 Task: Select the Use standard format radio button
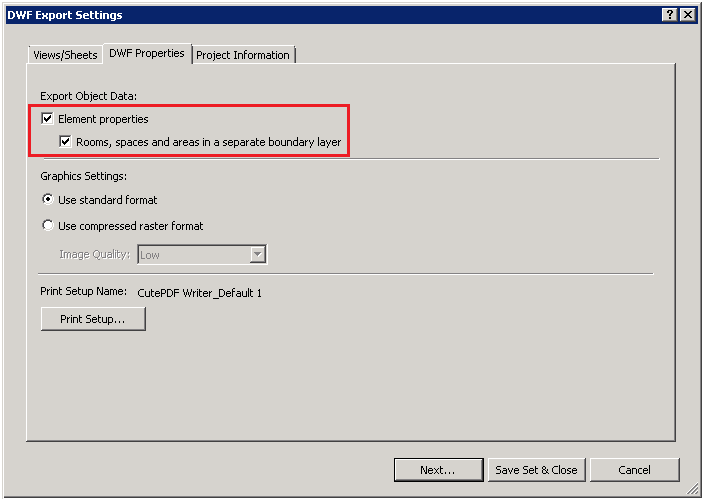click(x=47, y=199)
